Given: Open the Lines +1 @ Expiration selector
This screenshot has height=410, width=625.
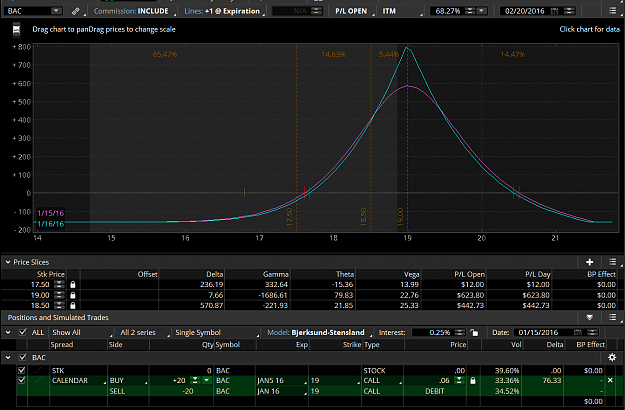Looking at the screenshot, I should (224, 11).
